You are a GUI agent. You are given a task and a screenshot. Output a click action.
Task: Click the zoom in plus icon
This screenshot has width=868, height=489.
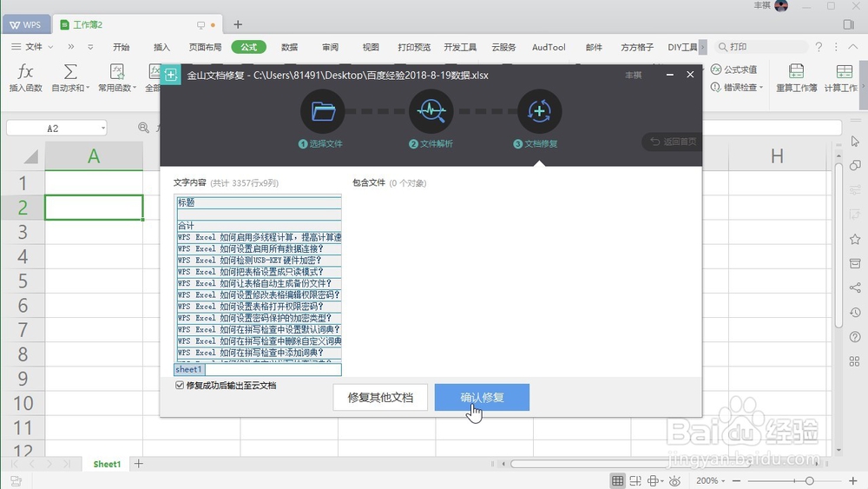[x=853, y=480]
